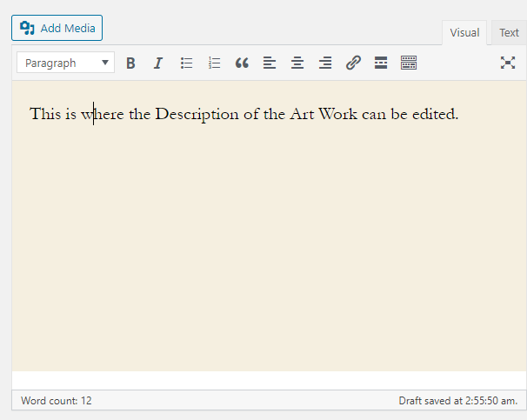Toggle italic formatting
The image size is (527, 420).
click(157, 63)
